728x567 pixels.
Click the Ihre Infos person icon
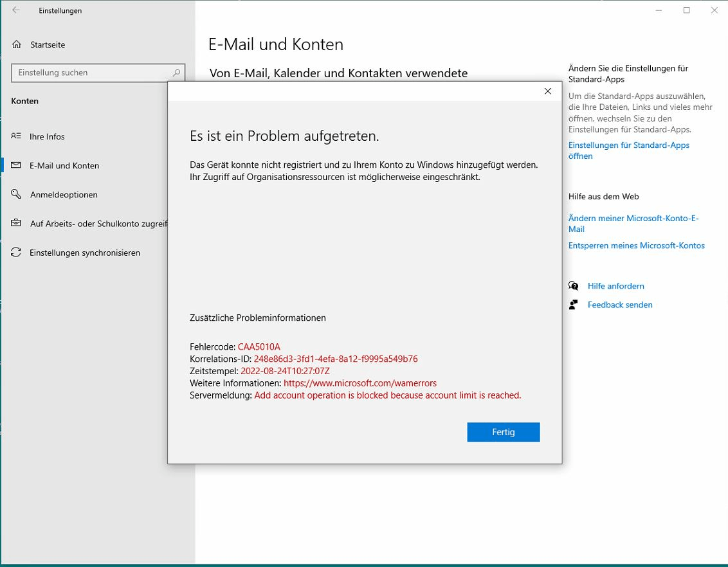(x=16, y=136)
